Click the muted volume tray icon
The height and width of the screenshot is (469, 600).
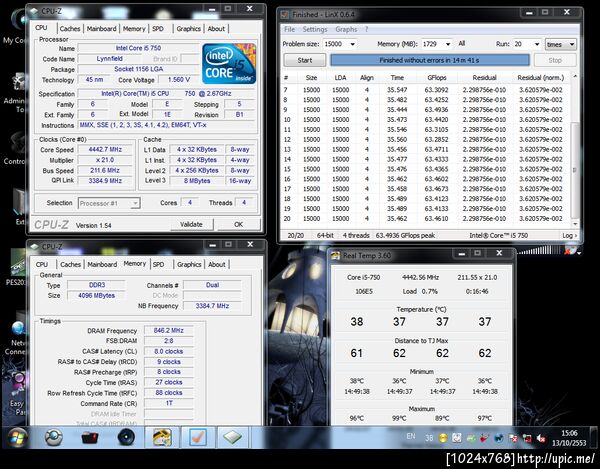(x=541, y=438)
